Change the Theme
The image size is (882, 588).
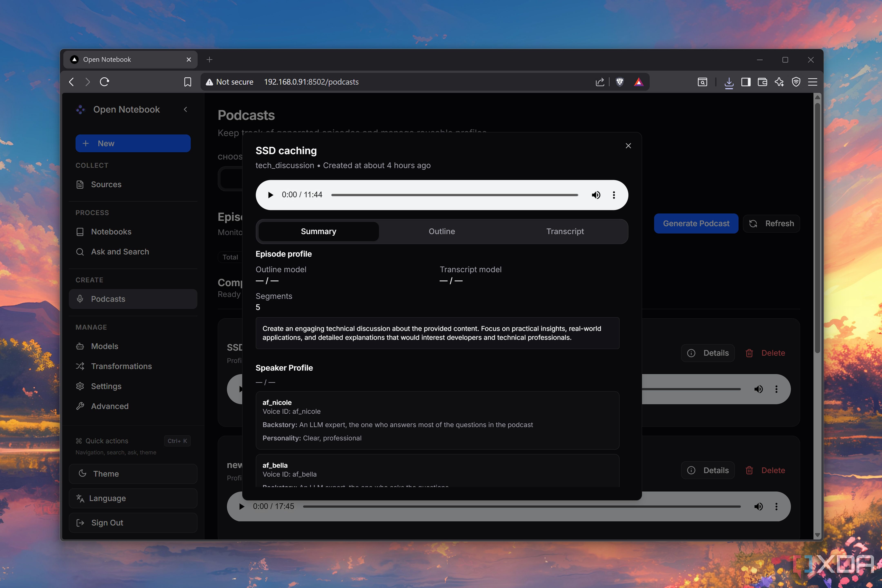[133, 474]
